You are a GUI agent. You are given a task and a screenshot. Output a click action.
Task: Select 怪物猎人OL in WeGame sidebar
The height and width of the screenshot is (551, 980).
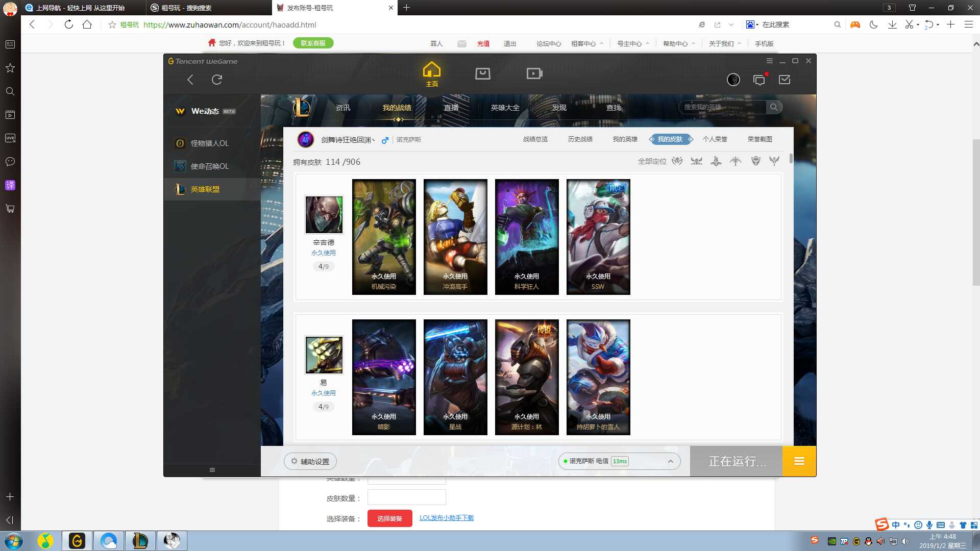click(212, 143)
